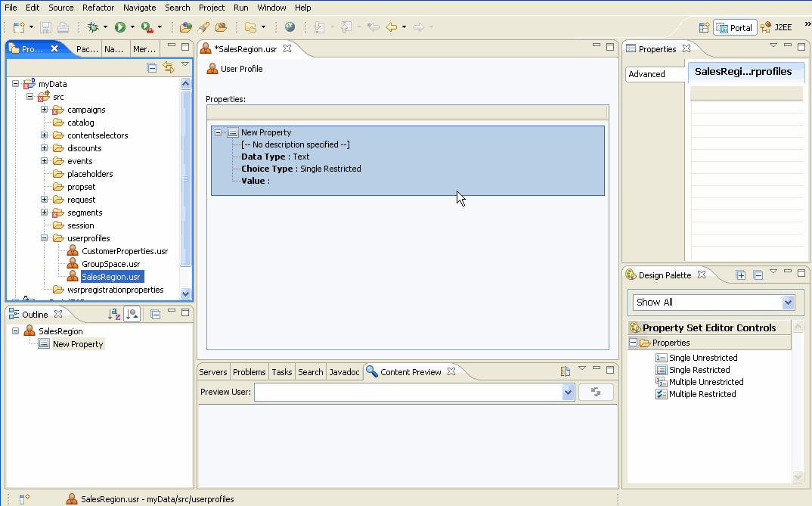
Task: Select Single Unrestricted palette control
Action: click(x=696, y=358)
